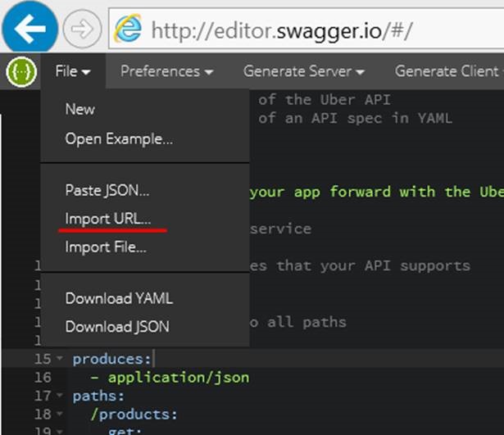The image size is (504, 435).
Task: Click the 'of an API spec in YAML' text
Action: tap(356, 118)
